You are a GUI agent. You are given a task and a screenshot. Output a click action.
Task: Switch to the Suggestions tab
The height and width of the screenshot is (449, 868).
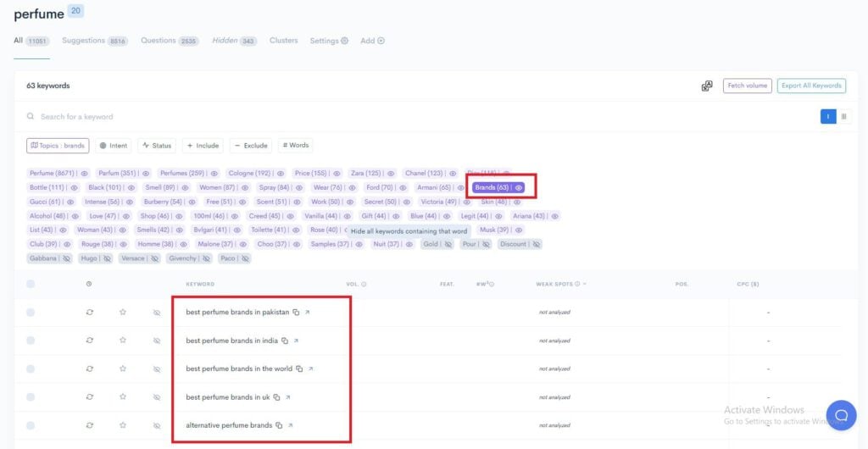pos(95,41)
